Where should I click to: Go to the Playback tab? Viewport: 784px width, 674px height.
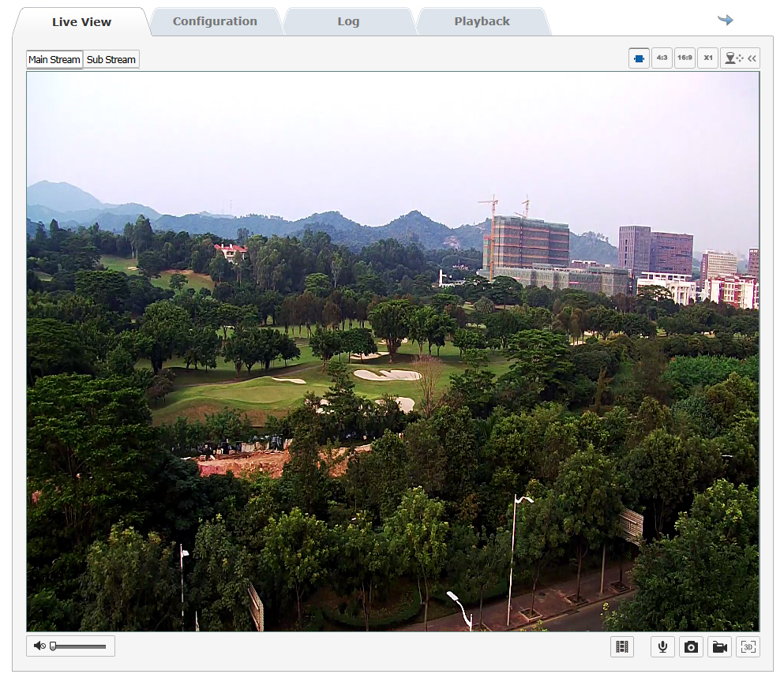[x=482, y=21]
